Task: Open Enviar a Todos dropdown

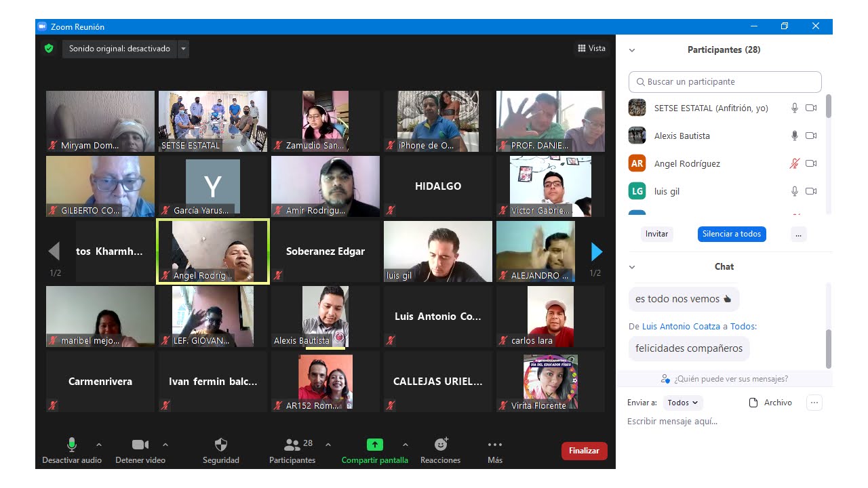Action: (683, 403)
